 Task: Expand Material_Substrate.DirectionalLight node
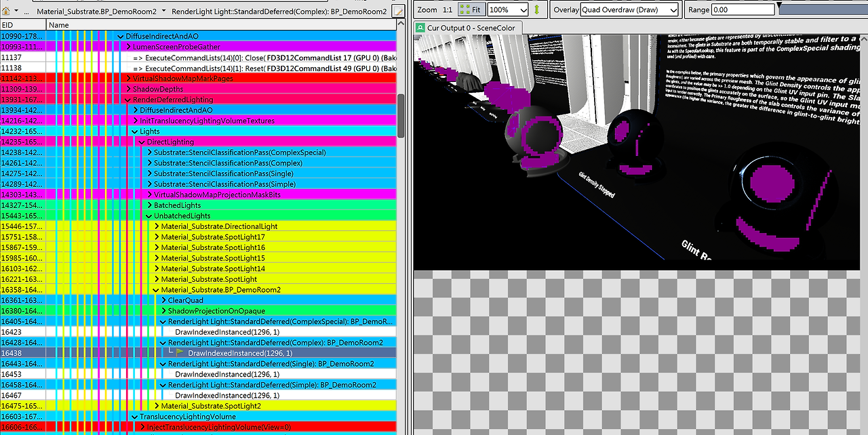point(157,226)
